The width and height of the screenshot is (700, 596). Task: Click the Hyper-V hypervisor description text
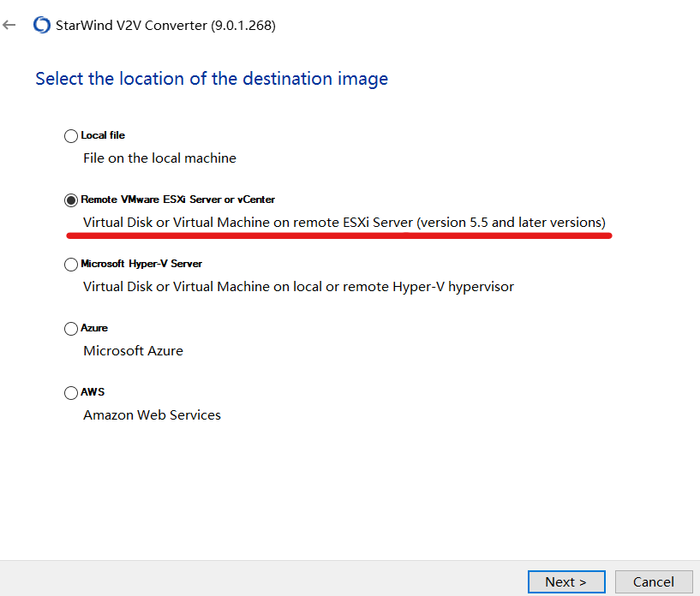tap(298, 286)
